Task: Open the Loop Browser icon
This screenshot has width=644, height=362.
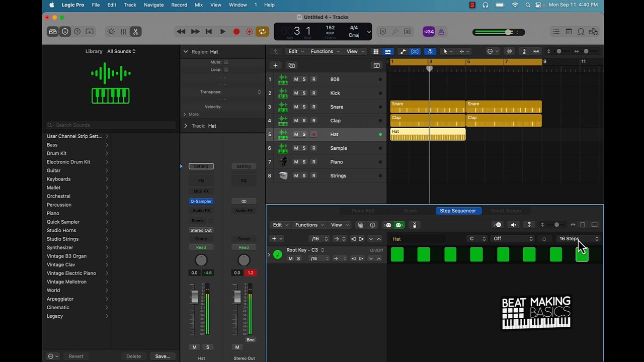Action: point(581,32)
